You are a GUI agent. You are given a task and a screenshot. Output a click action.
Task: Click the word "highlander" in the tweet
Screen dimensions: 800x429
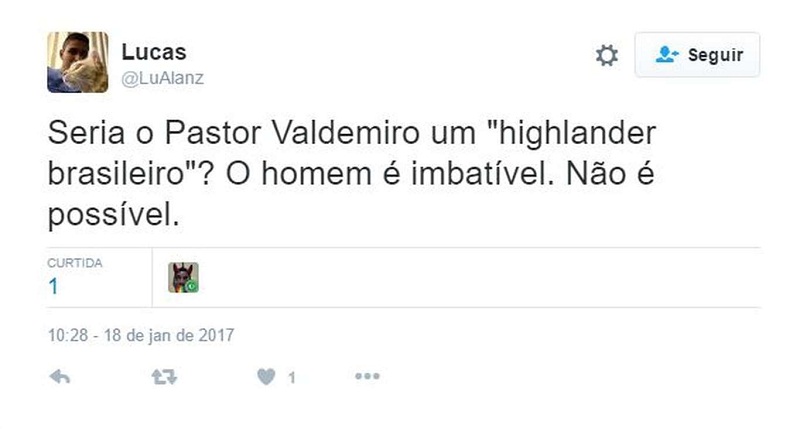coord(577,133)
